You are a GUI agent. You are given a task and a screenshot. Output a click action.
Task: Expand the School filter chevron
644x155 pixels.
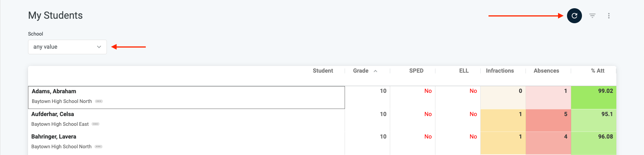(x=99, y=47)
